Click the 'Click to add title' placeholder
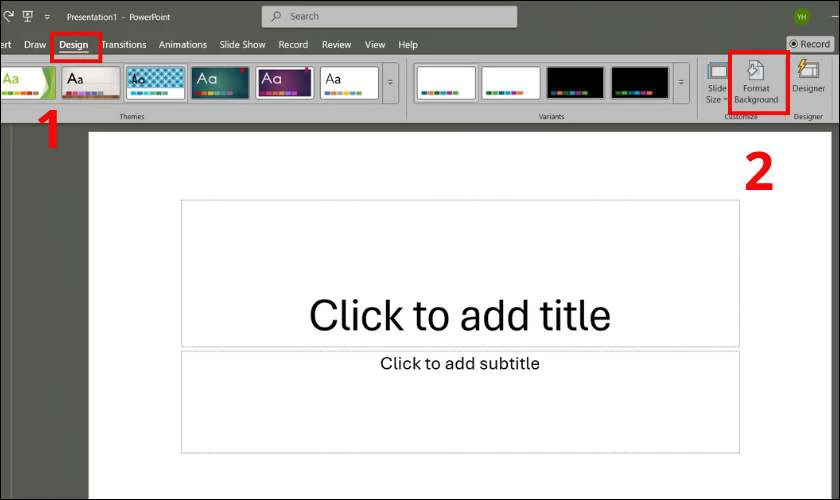Viewport: 840px width, 500px height. click(x=460, y=273)
